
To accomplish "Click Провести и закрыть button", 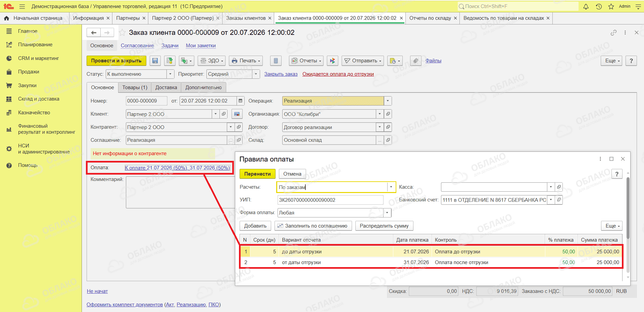I will click(x=116, y=61).
